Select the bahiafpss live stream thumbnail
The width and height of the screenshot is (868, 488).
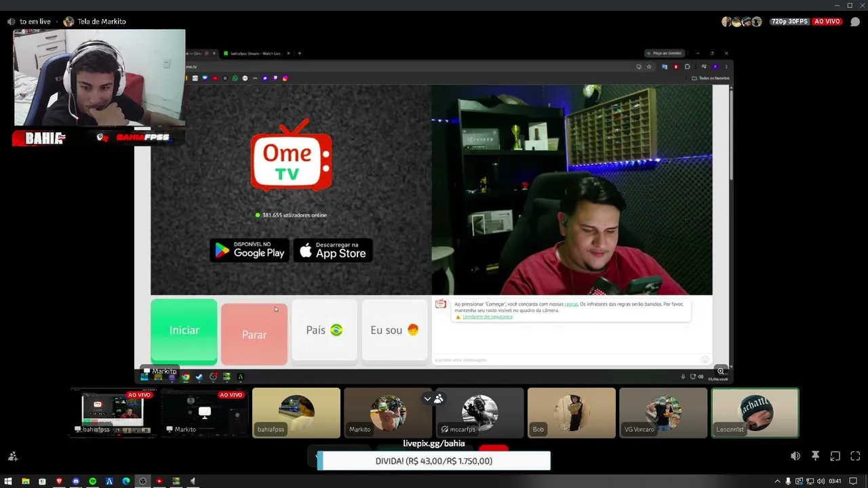pyautogui.click(x=113, y=412)
